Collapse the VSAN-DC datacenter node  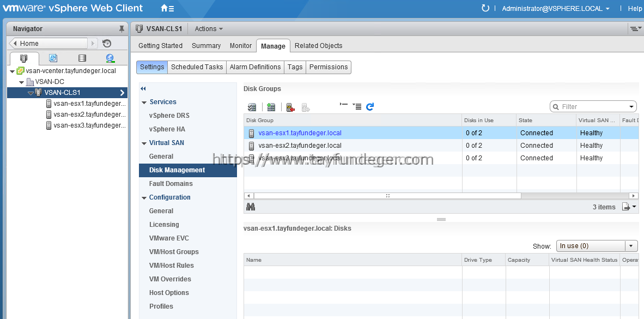(21, 82)
